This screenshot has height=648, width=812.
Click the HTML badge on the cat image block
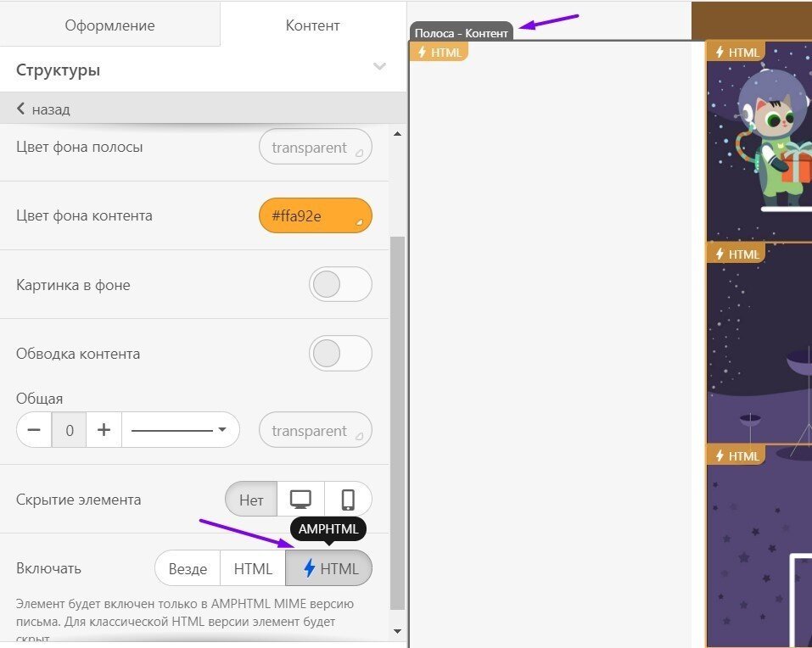pos(736,52)
